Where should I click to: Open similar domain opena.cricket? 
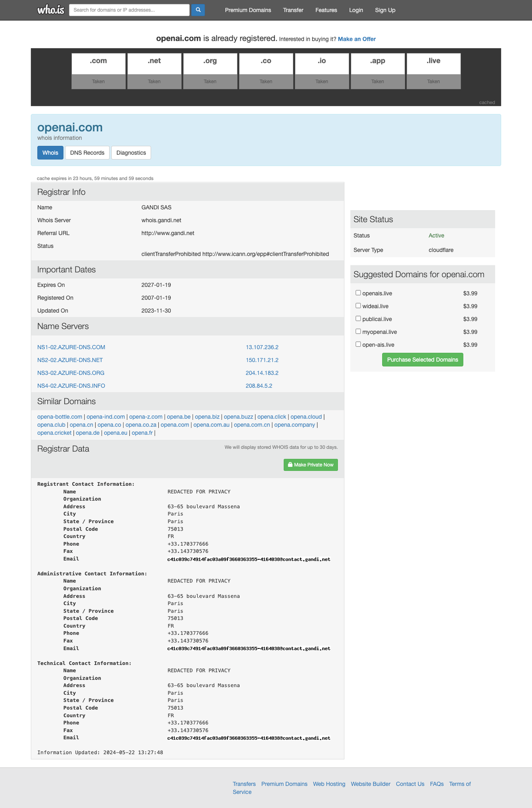[54, 433]
